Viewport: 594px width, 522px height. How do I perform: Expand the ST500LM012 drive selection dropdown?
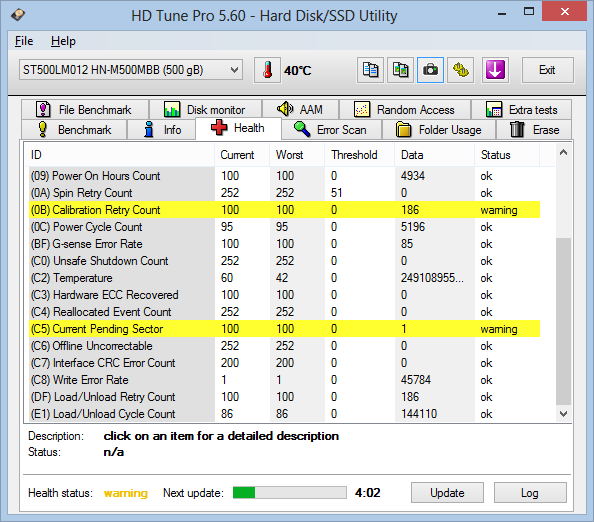tap(131, 70)
